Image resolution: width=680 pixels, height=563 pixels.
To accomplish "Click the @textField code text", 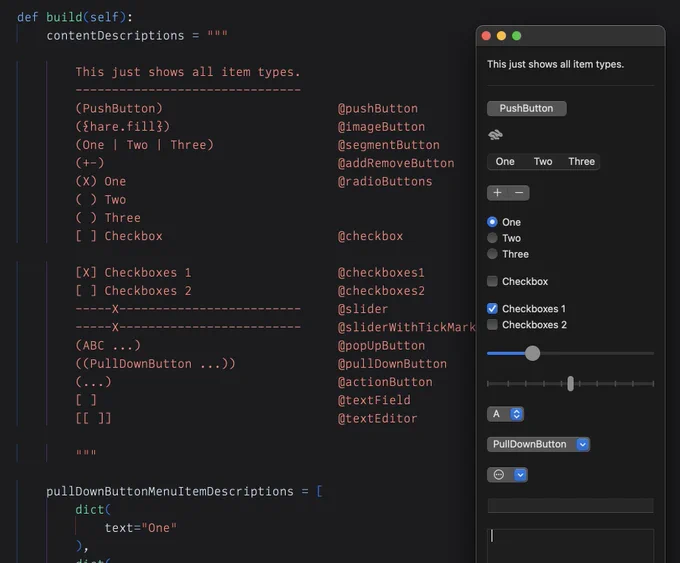I will 374,400.
